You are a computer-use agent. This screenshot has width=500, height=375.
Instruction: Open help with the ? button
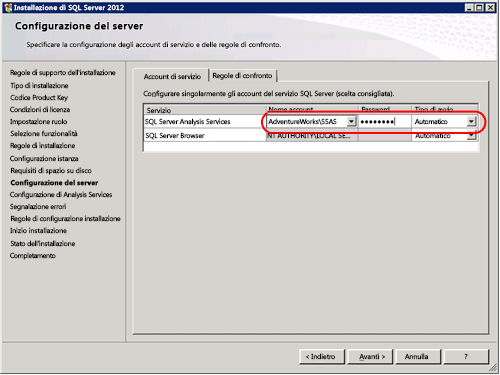[466, 357]
